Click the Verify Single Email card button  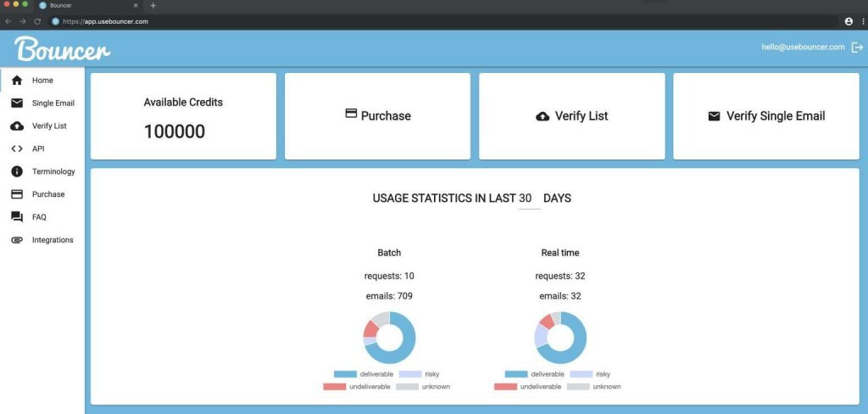766,116
